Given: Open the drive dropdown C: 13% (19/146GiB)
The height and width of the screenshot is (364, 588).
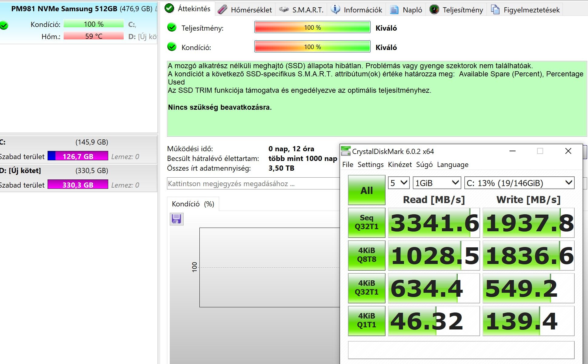Looking at the screenshot, I should [x=519, y=183].
